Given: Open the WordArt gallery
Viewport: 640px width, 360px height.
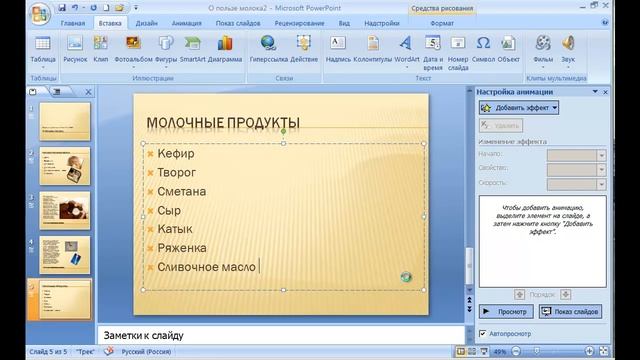Looking at the screenshot, I should tap(407, 51).
